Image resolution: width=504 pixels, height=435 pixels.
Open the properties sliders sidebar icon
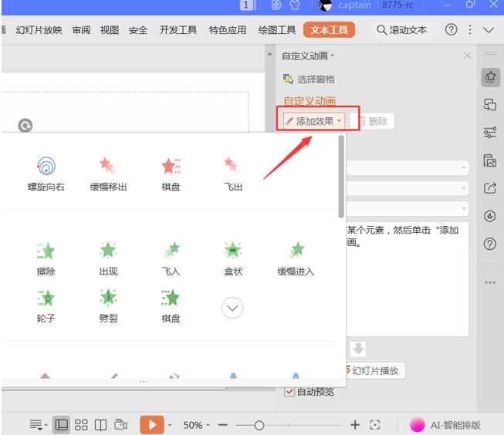(x=490, y=133)
